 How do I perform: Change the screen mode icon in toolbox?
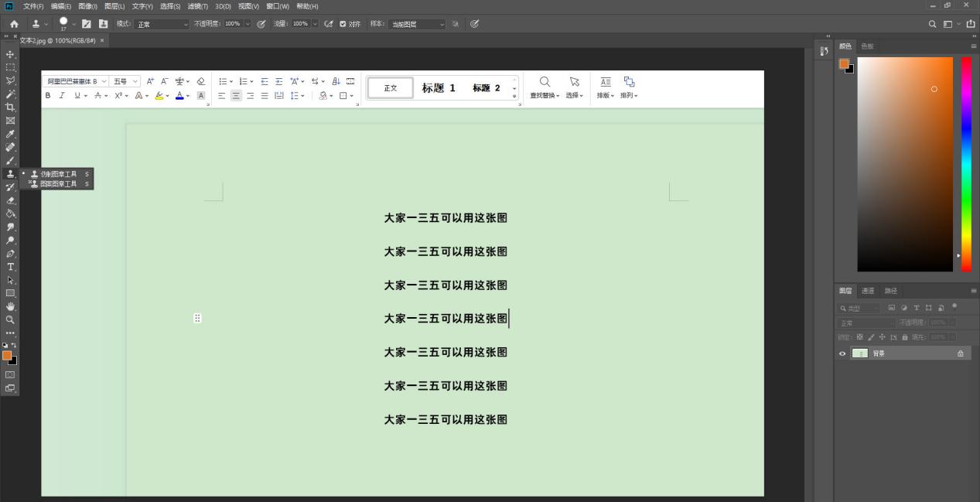[10, 388]
